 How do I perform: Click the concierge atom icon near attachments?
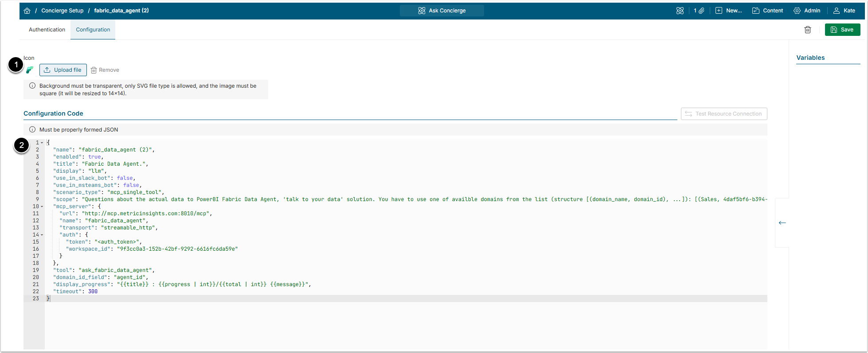point(680,11)
